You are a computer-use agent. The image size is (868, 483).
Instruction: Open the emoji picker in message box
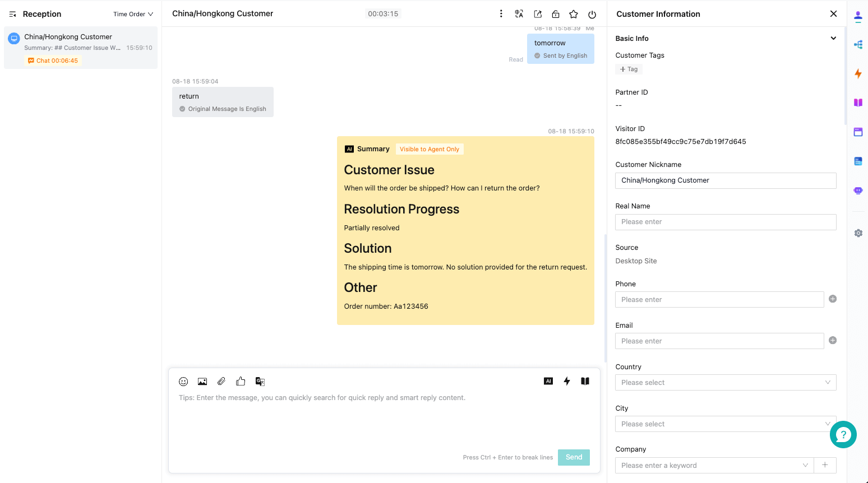click(x=183, y=382)
